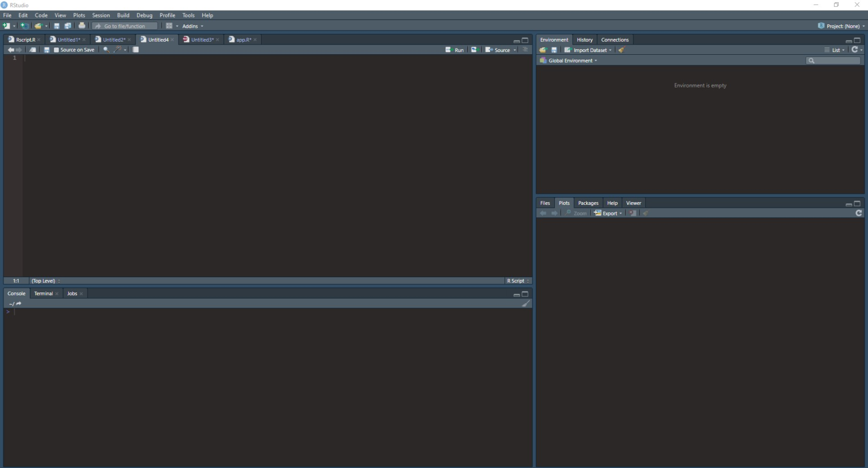The width and height of the screenshot is (868, 468).
Task: Open the Addins dropdown
Action: [192, 26]
